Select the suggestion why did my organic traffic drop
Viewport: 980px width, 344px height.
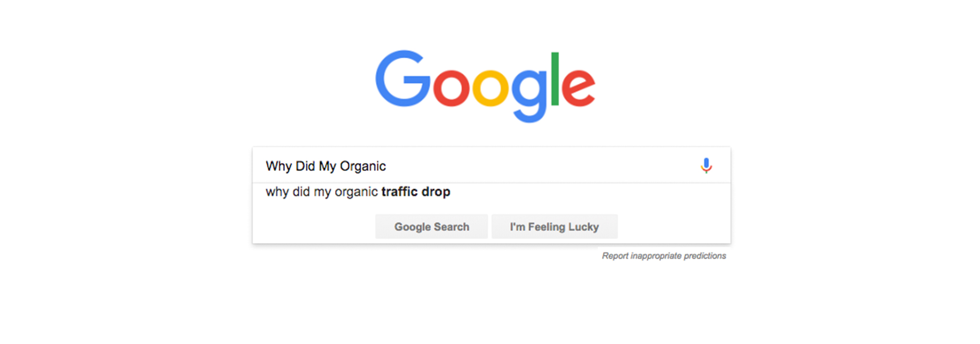point(491,192)
